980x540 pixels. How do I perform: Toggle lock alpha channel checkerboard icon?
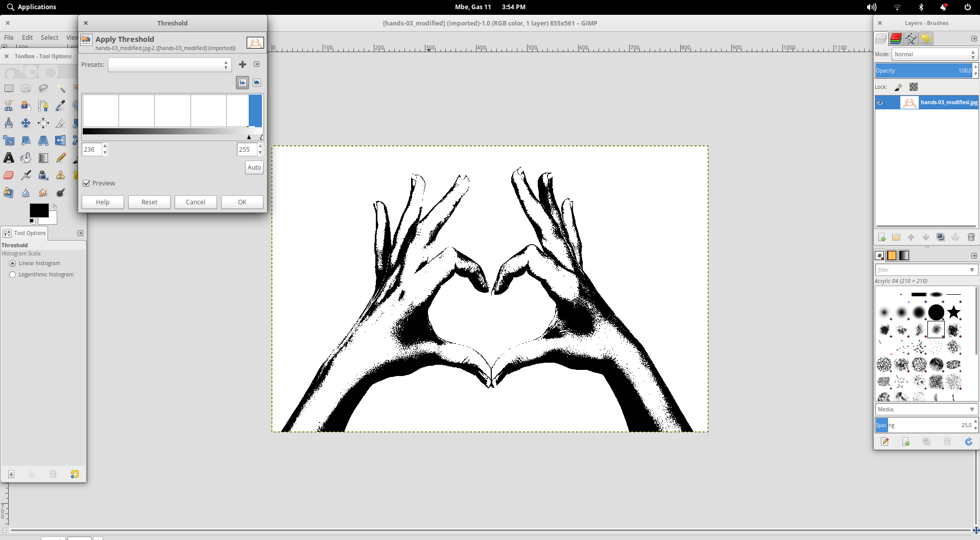point(914,87)
